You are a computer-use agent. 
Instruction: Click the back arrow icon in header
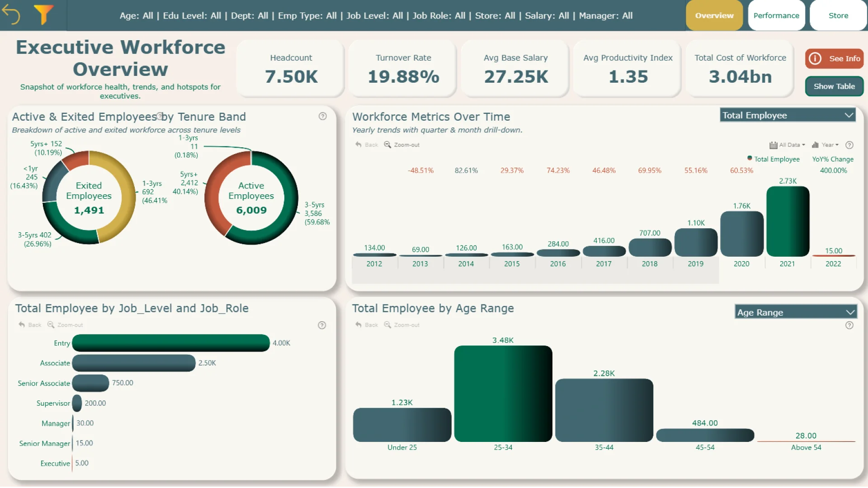[11, 15]
